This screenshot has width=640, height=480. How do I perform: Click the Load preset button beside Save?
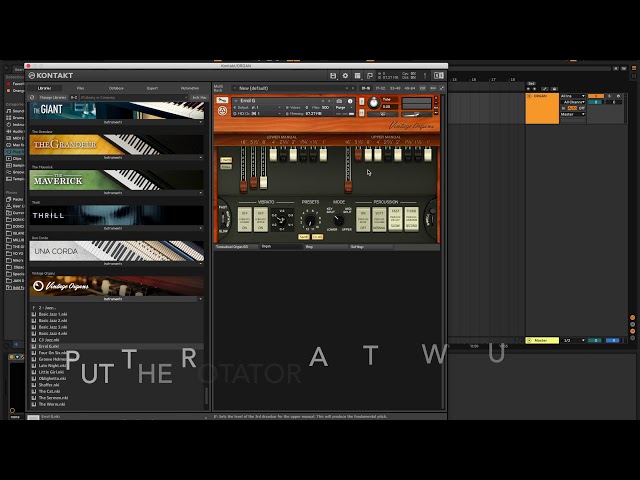318,237
